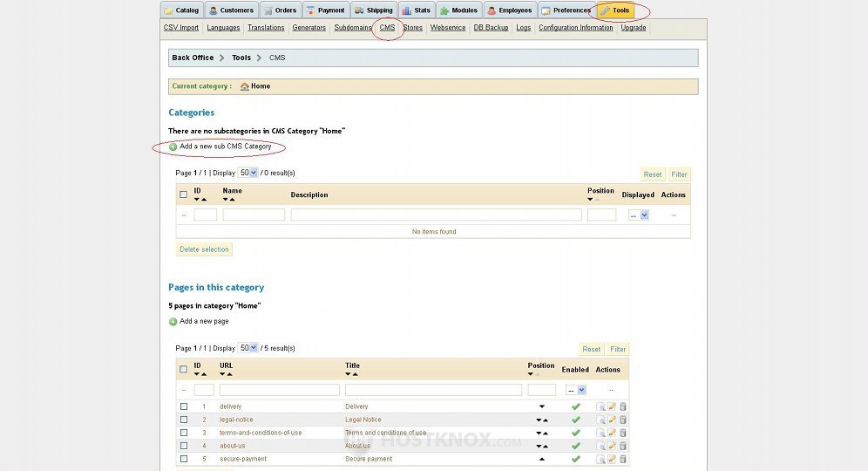868x471 pixels.
Task: Sort categories by Name ascending arrow
Action: pyautogui.click(x=233, y=200)
